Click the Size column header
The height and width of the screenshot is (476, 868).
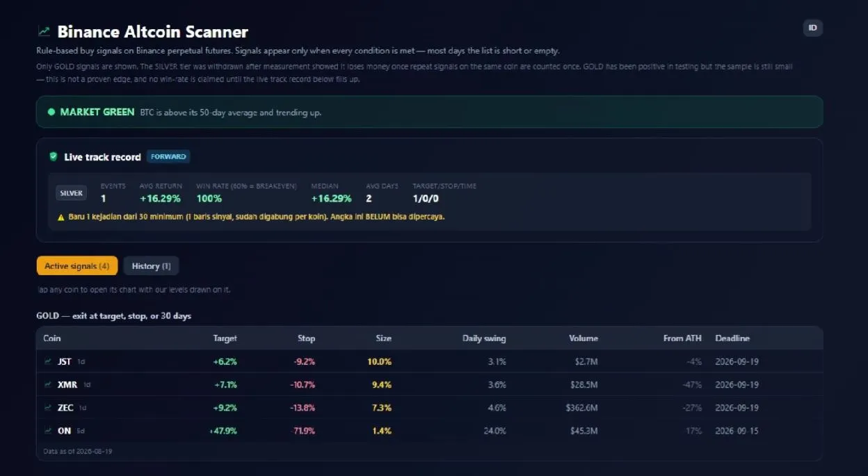[384, 338]
